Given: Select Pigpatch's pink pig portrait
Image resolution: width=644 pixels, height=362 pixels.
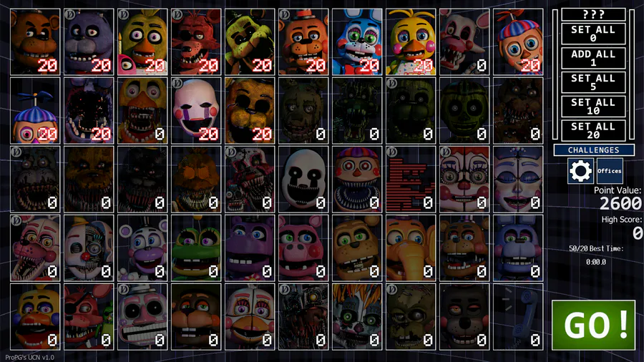Looking at the screenshot, I should [x=303, y=248].
